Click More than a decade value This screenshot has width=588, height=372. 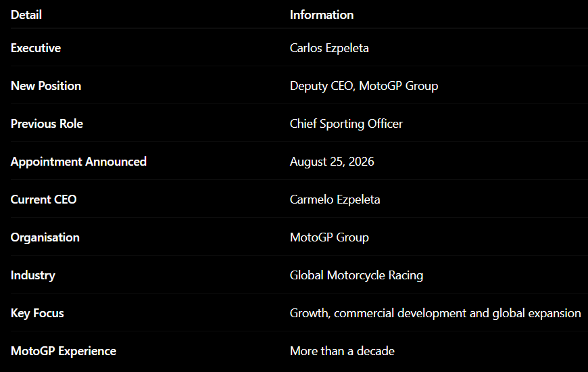342,351
